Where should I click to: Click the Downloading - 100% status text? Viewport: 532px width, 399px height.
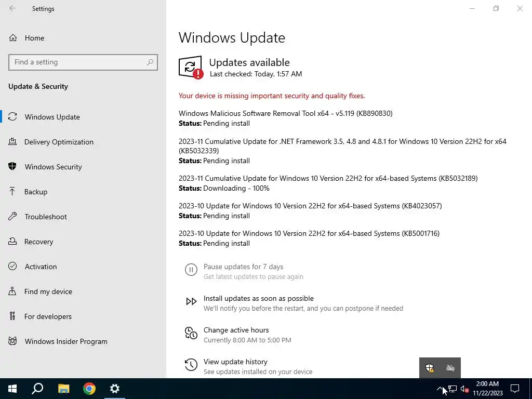coord(236,188)
